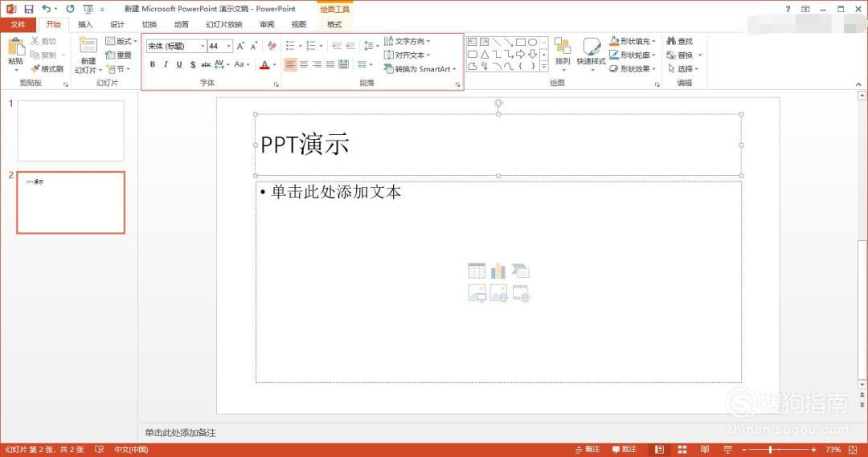Insert a video via the placeholder film icon
The height and width of the screenshot is (457, 868).
[521, 293]
